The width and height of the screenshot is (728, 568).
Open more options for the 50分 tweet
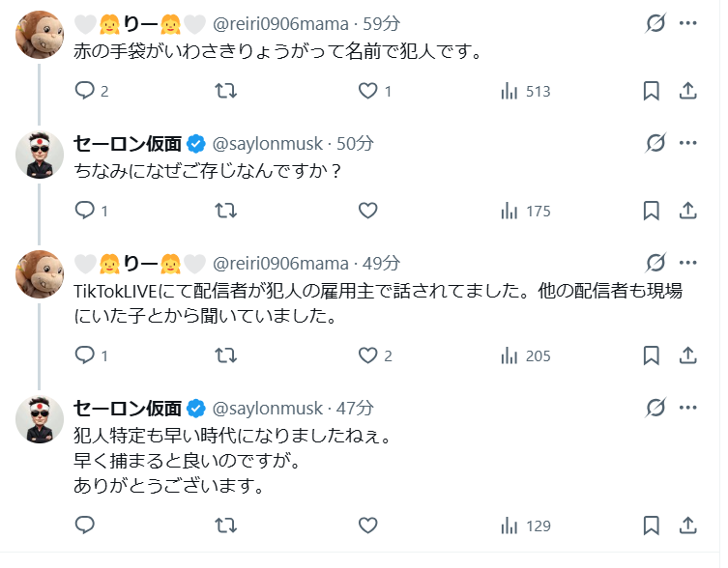tap(688, 143)
